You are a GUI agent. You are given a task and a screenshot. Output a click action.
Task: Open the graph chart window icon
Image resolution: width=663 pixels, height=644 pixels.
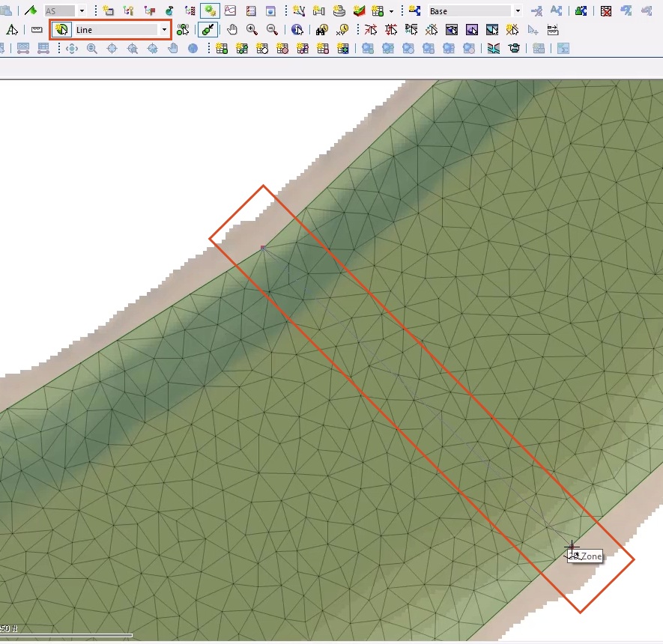click(x=231, y=10)
